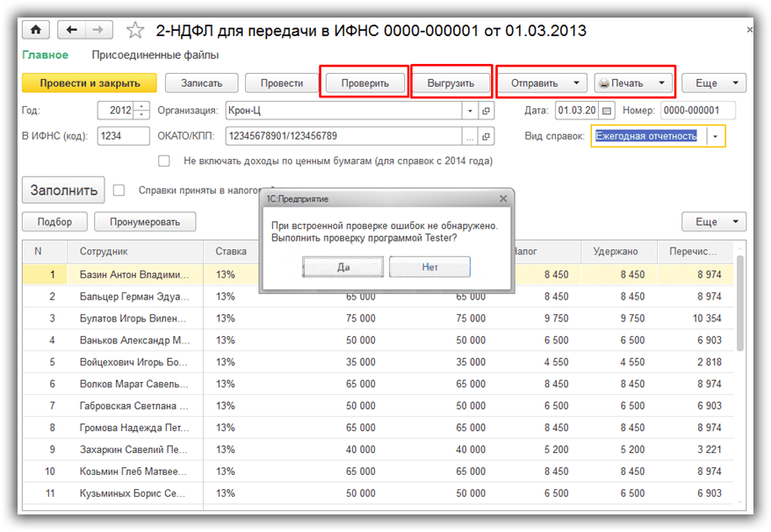Open Организация record link icon

coord(486,111)
